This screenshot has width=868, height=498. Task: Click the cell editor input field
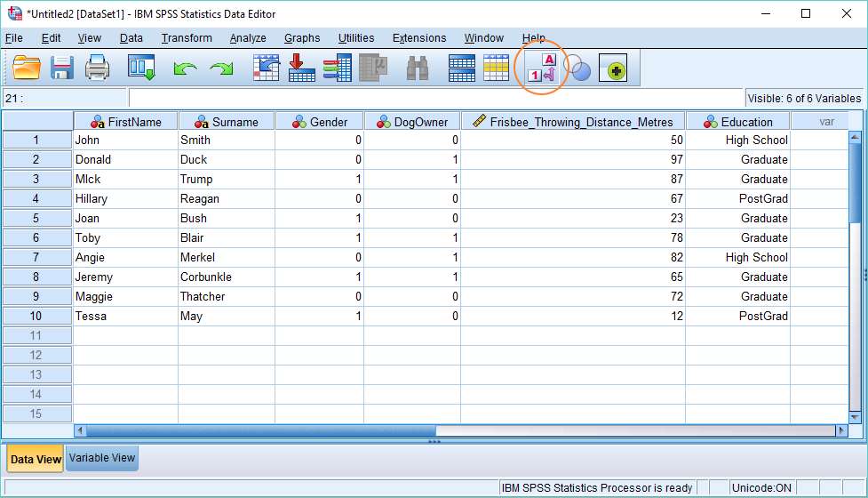(435, 98)
